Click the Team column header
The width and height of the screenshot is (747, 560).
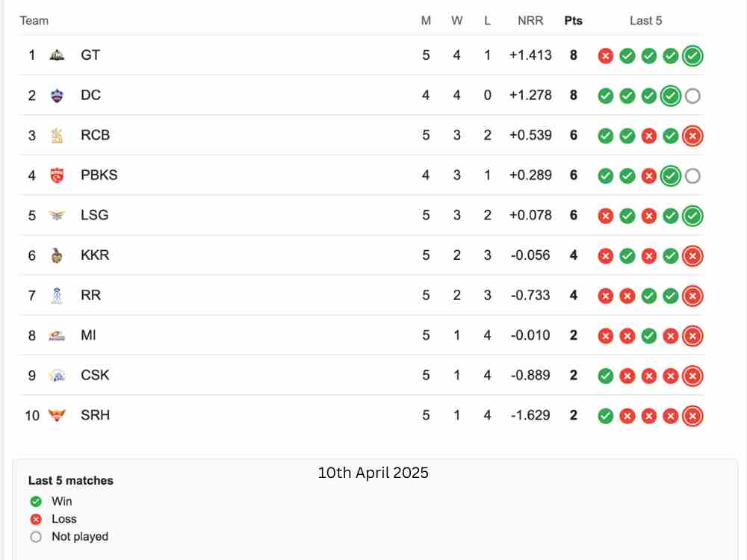point(34,21)
